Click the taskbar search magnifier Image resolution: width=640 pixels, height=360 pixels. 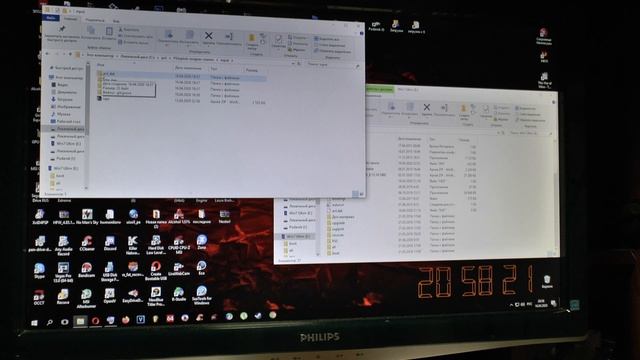point(50,322)
